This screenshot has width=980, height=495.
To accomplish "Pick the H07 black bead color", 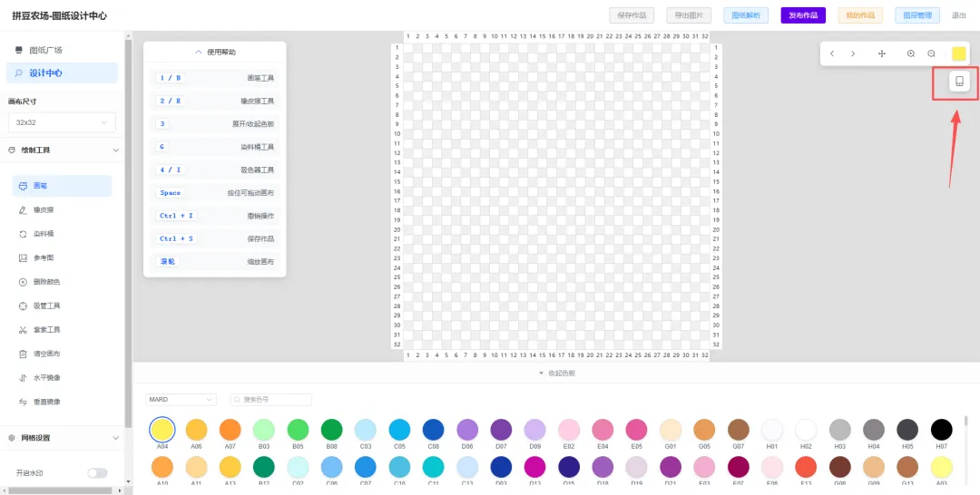I will (941, 430).
